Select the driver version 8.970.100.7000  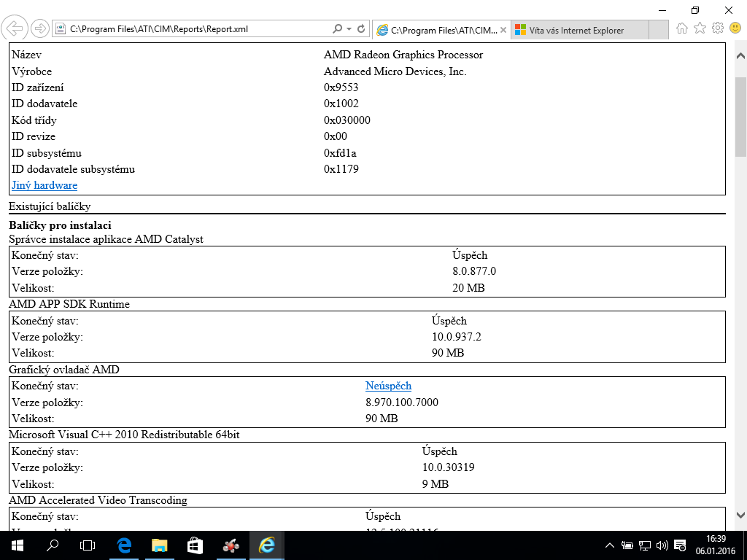pos(402,402)
